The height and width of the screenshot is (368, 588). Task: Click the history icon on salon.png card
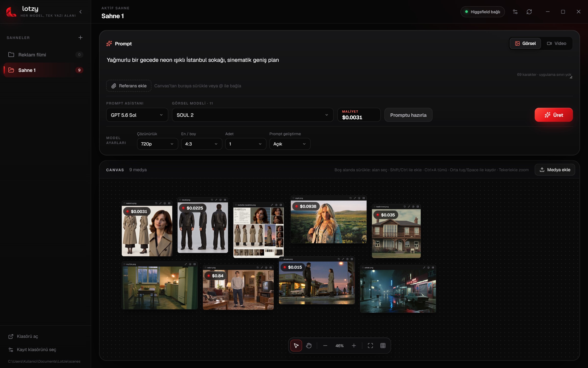[257, 267]
